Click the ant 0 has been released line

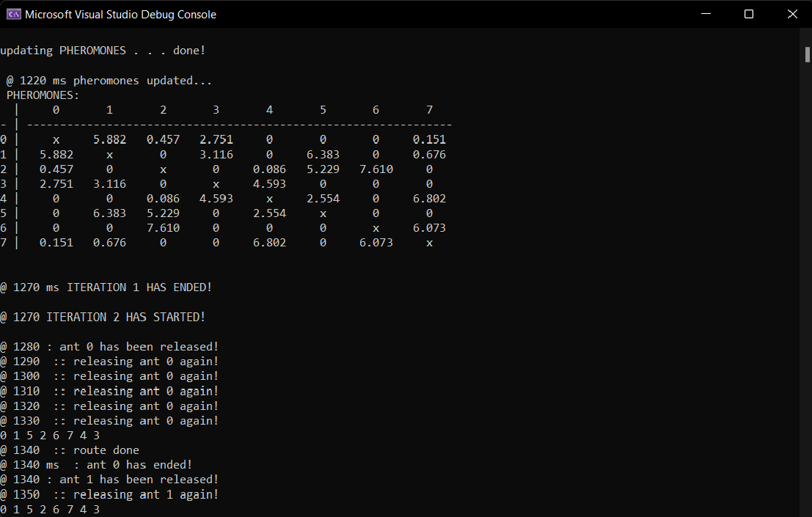click(x=110, y=346)
